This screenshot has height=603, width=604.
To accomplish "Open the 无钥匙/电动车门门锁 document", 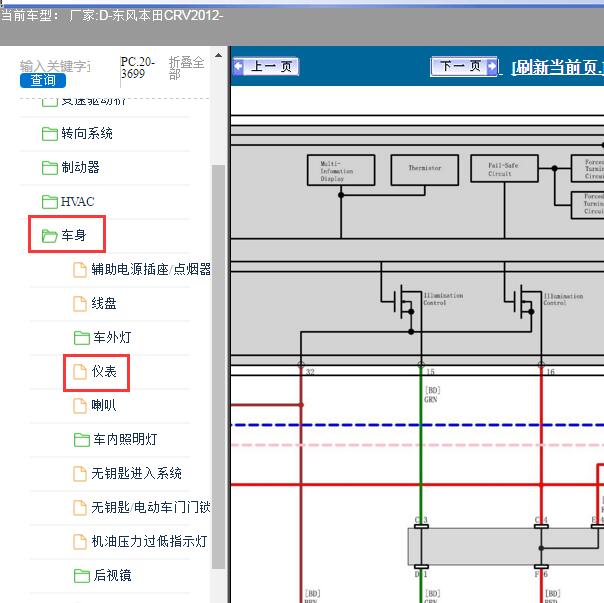I will (x=151, y=507).
